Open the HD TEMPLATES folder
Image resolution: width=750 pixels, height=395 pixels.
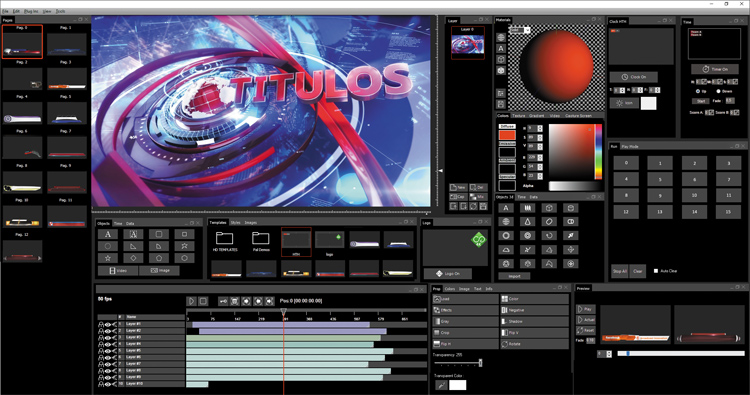224,241
